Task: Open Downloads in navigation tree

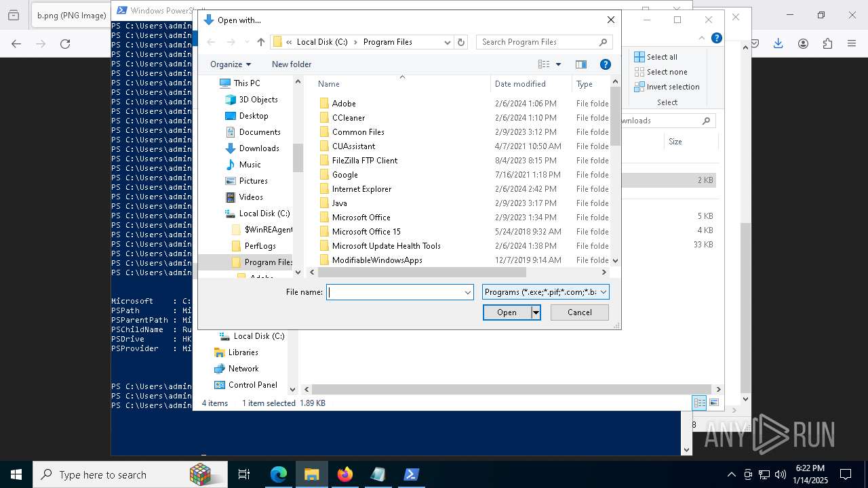Action: pyautogui.click(x=258, y=148)
